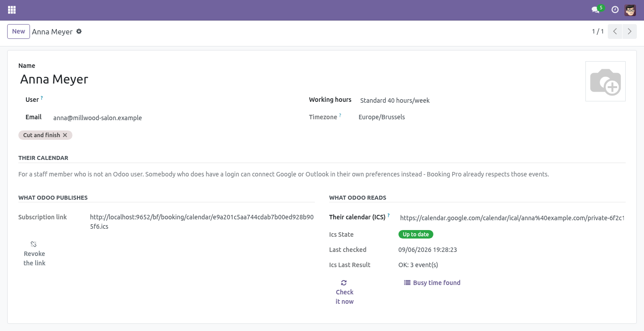Create a New record
This screenshot has width=644, height=331.
18,31
